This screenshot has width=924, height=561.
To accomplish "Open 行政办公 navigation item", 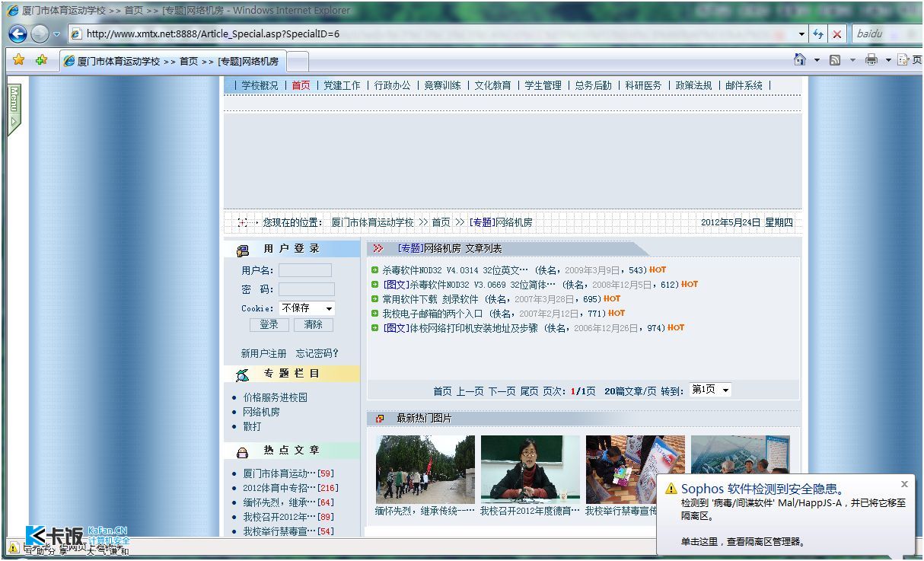I will [392, 85].
